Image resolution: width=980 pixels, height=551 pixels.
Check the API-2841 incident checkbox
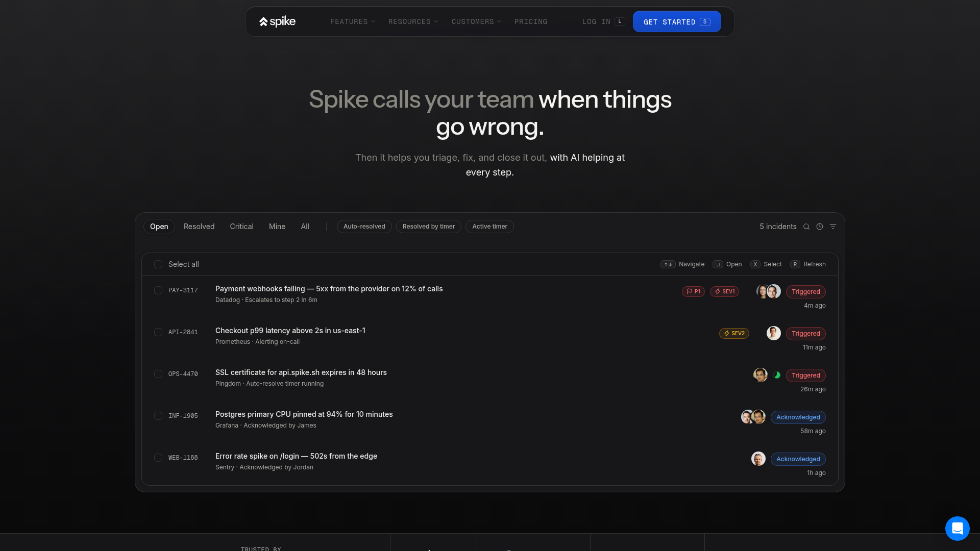click(158, 332)
